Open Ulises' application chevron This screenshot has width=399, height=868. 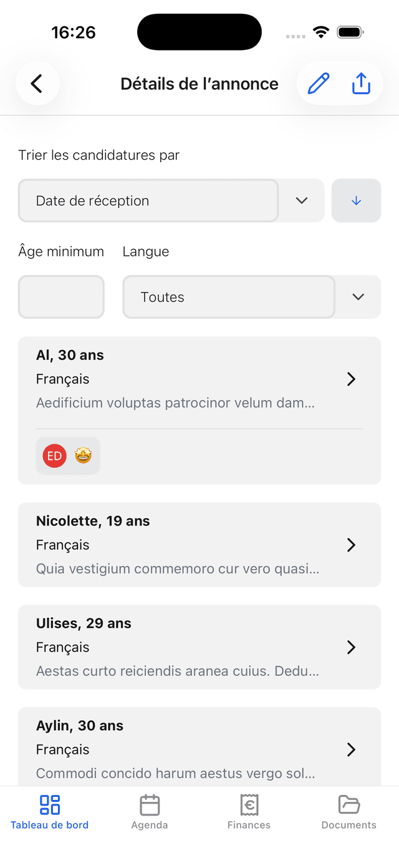(351, 648)
